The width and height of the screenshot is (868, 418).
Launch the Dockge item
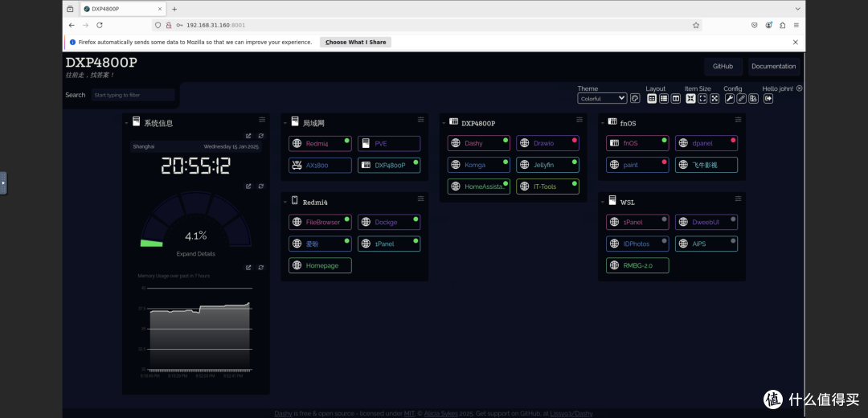click(389, 222)
